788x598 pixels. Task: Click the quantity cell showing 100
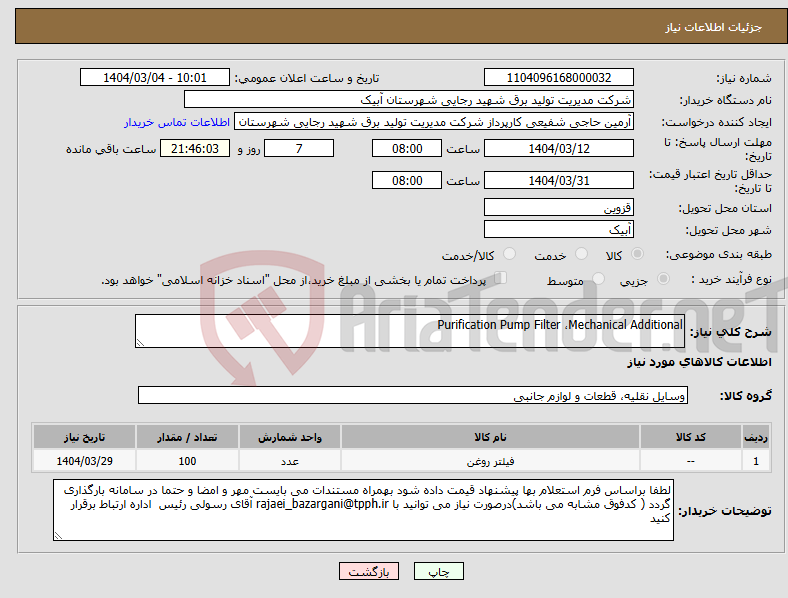point(187,461)
